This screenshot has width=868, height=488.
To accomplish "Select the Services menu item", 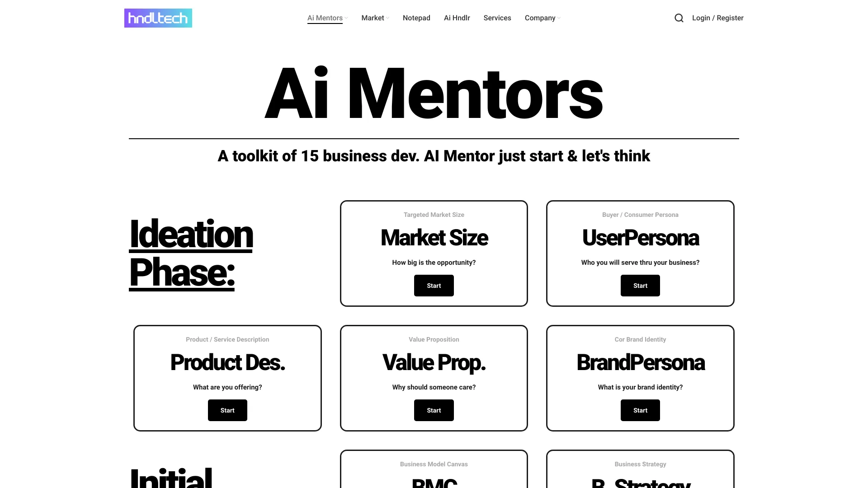I will coord(497,18).
